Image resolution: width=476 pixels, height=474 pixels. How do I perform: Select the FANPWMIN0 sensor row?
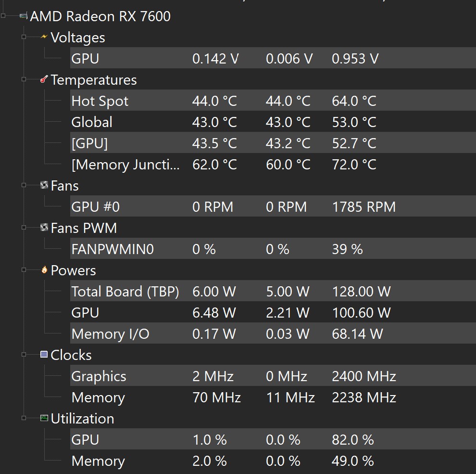pos(113,249)
